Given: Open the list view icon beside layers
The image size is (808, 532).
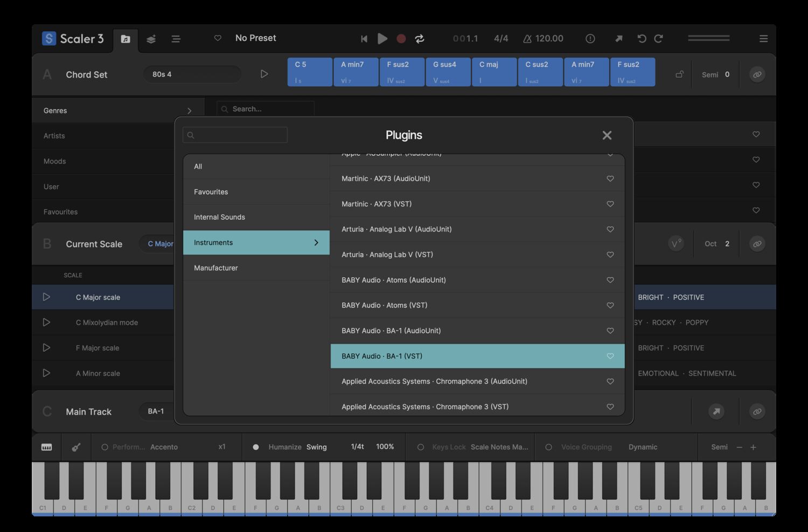Looking at the screenshot, I should [x=176, y=39].
